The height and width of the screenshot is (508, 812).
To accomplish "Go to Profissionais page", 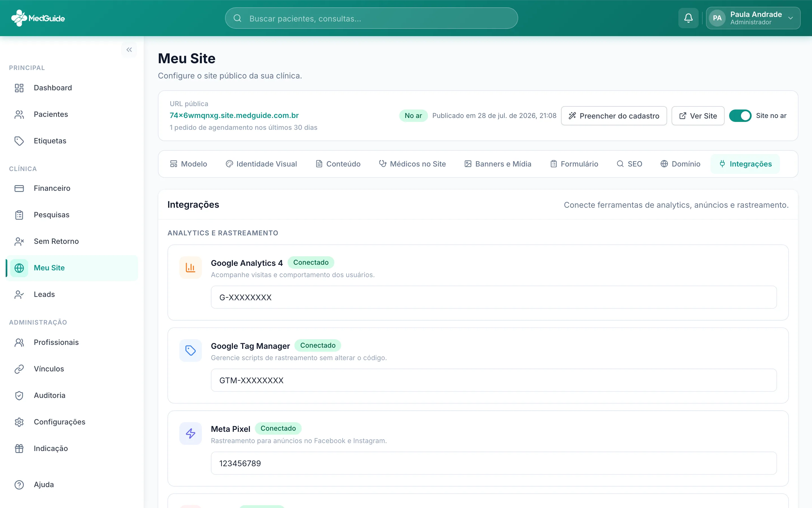I will point(72,342).
